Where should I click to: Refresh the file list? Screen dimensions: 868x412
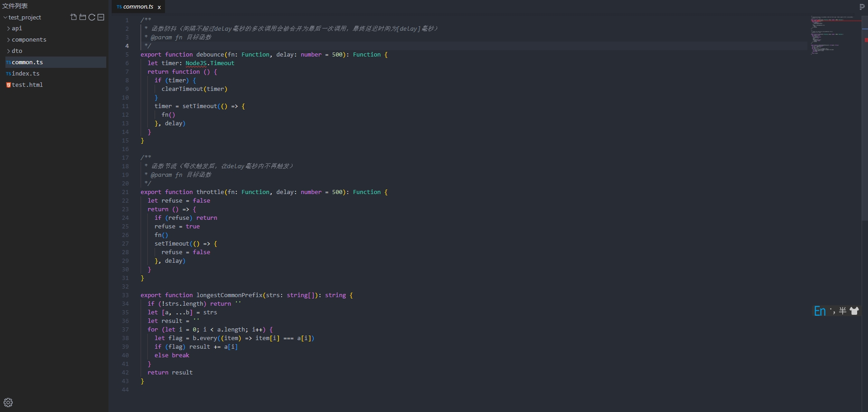coord(92,17)
